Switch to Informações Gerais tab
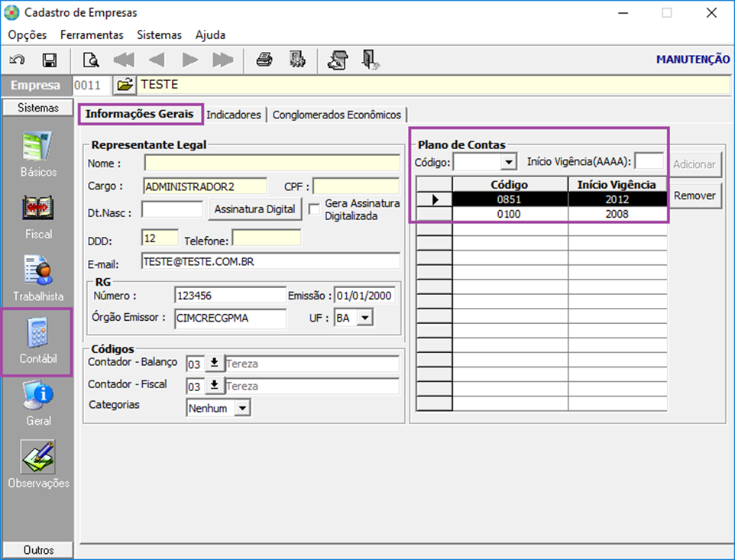The height and width of the screenshot is (560, 735). 140,114
